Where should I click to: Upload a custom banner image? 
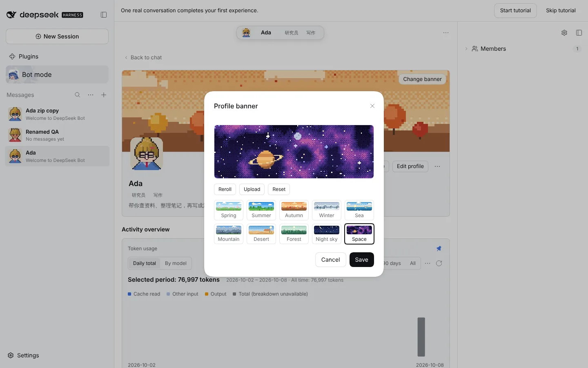pos(252,189)
